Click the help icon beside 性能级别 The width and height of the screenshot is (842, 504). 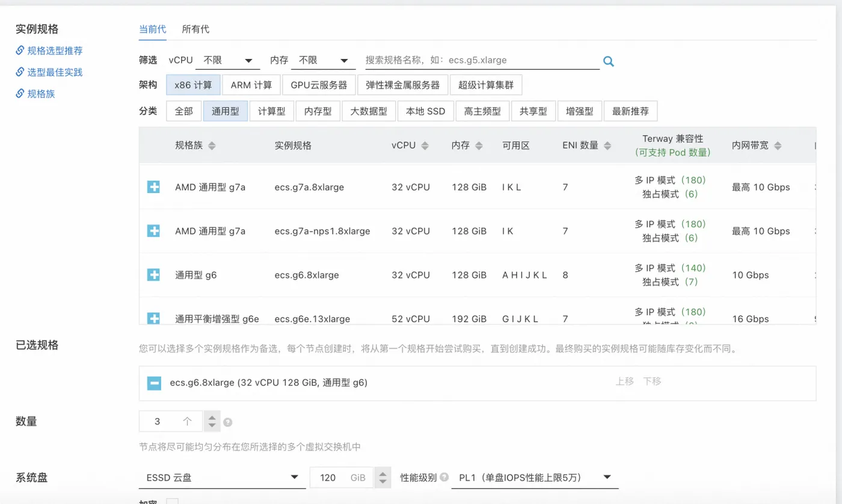coord(444,477)
